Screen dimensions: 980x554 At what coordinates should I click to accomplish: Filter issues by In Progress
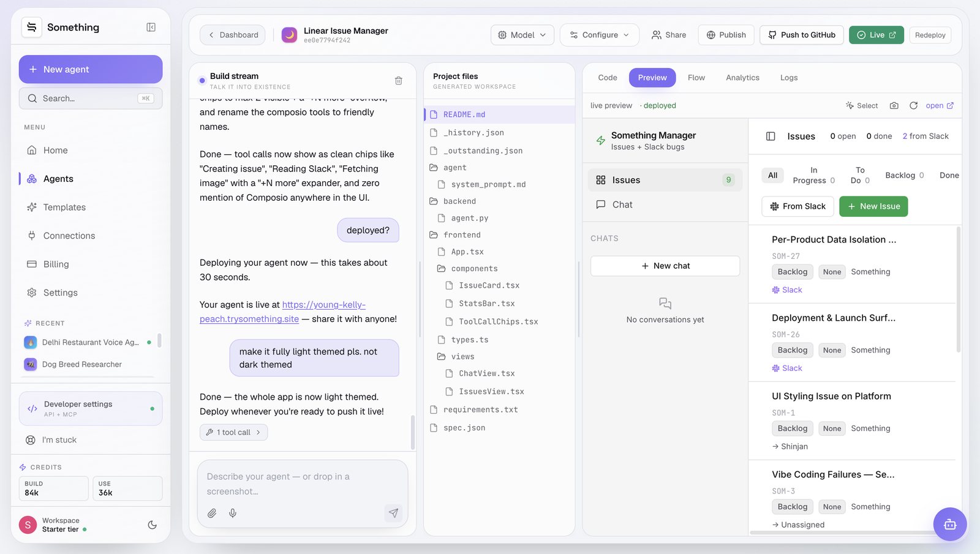point(813,175)
